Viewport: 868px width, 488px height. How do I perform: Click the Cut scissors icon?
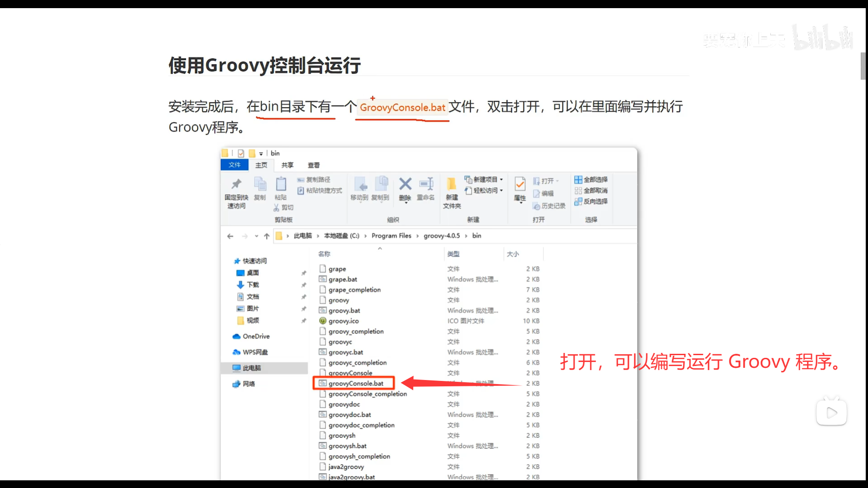click(276, 207)
